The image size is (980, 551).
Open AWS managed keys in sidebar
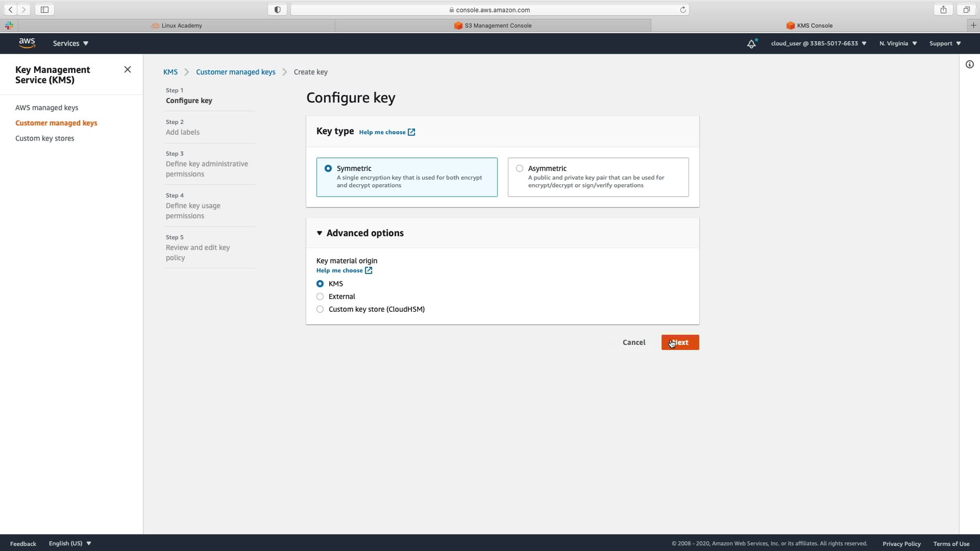point(47,108)
